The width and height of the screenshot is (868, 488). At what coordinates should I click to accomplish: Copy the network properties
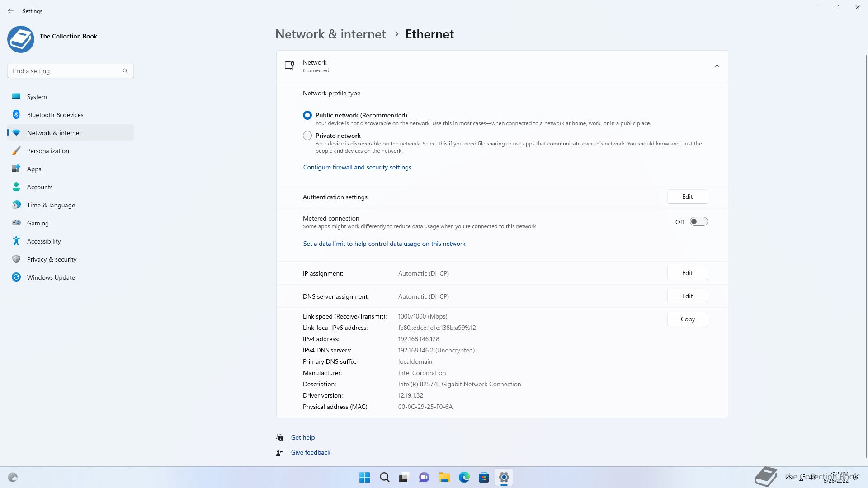687,319
